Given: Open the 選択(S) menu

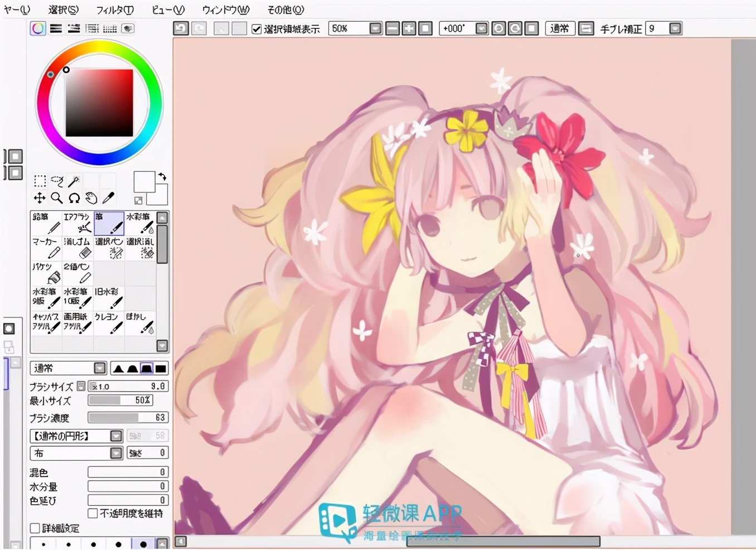Looking at the screenshot, I should coord(63,9).
